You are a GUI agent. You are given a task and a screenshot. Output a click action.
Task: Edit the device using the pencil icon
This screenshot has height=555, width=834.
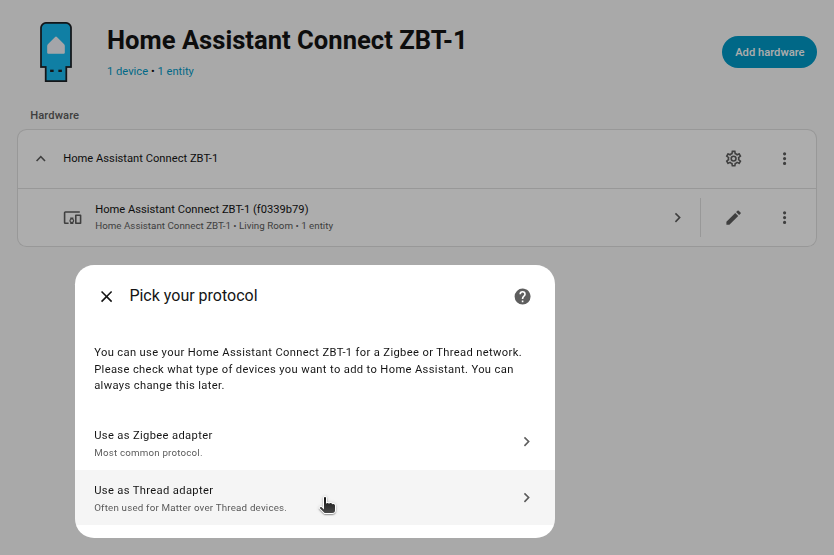tap(733, 217)
